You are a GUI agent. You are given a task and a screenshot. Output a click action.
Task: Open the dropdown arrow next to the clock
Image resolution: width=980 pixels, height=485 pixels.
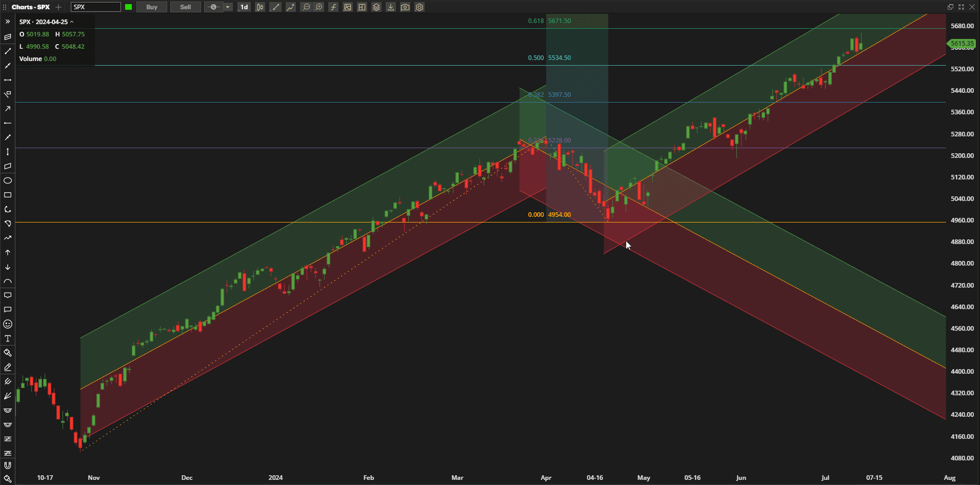tap(228, 7)
